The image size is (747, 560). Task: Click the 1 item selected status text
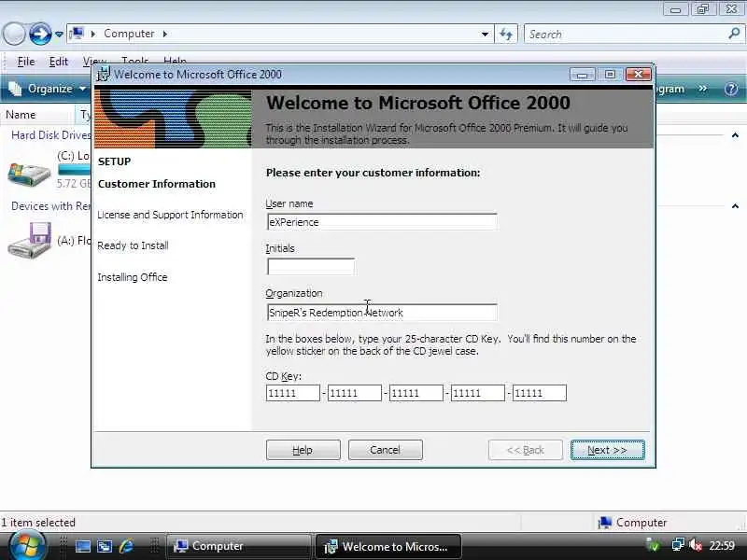38,523
